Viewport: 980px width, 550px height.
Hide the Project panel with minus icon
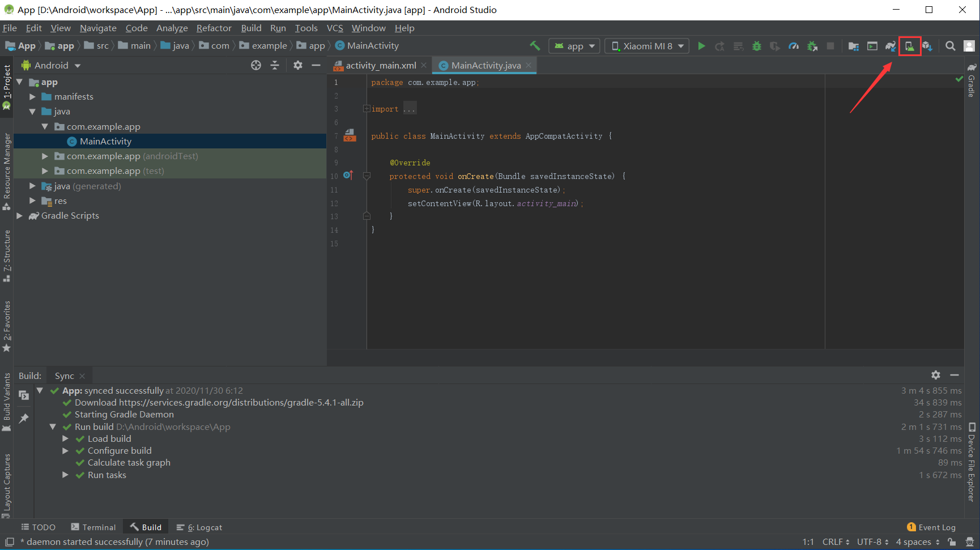(316, 66)
